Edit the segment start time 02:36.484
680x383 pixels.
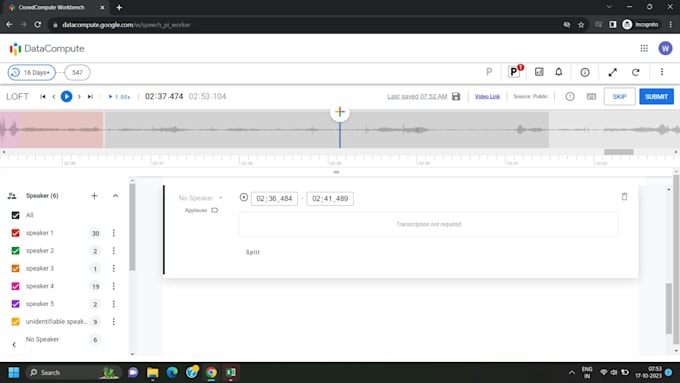coord(274,199)
